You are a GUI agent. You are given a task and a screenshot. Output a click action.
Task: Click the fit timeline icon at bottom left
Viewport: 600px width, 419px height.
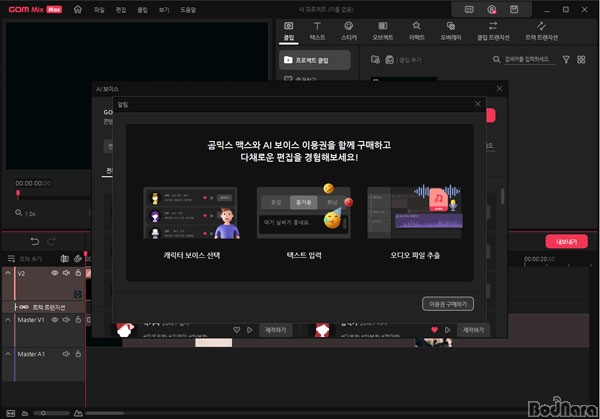(x=10, y=413)
